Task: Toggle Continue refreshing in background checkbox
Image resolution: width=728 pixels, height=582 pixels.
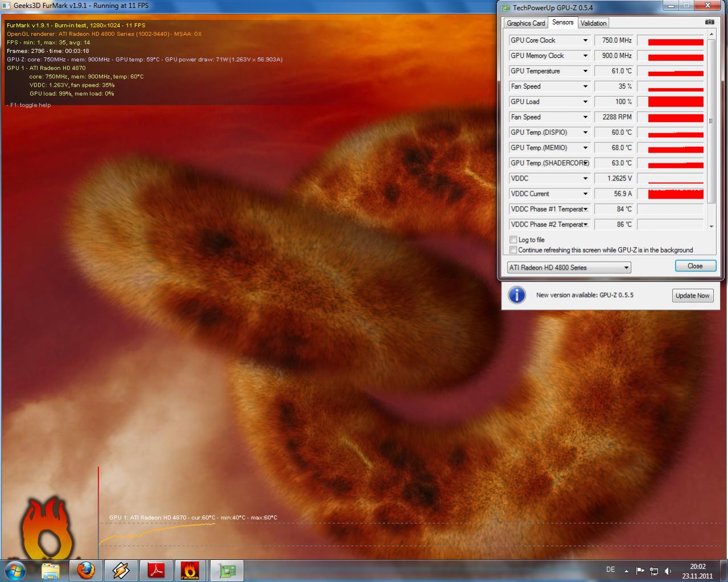Action: (x=513, y=250)
